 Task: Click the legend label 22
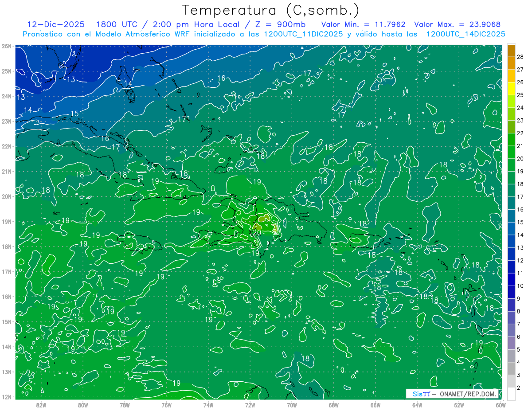[x=520, y=133]
